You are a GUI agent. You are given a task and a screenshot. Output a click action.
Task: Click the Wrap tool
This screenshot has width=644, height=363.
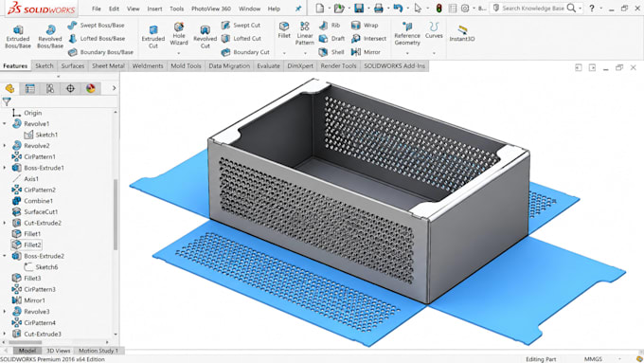pos(365,25)
